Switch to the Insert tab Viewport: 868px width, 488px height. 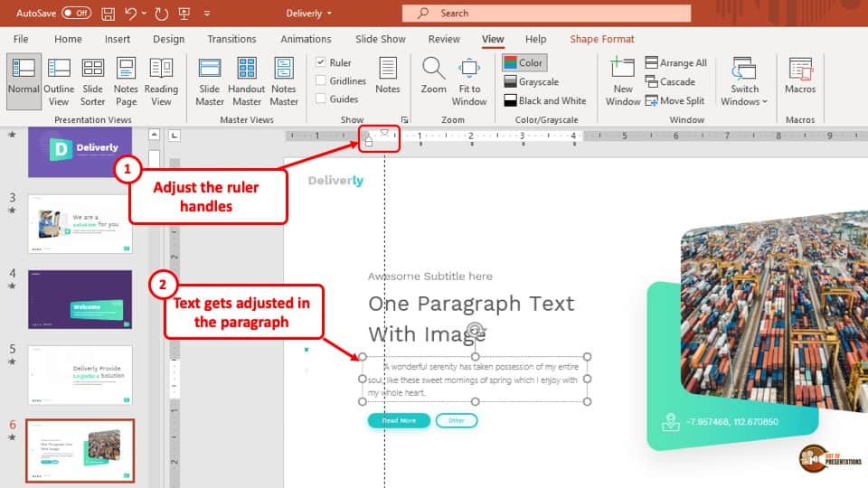[x=118, y=39]
